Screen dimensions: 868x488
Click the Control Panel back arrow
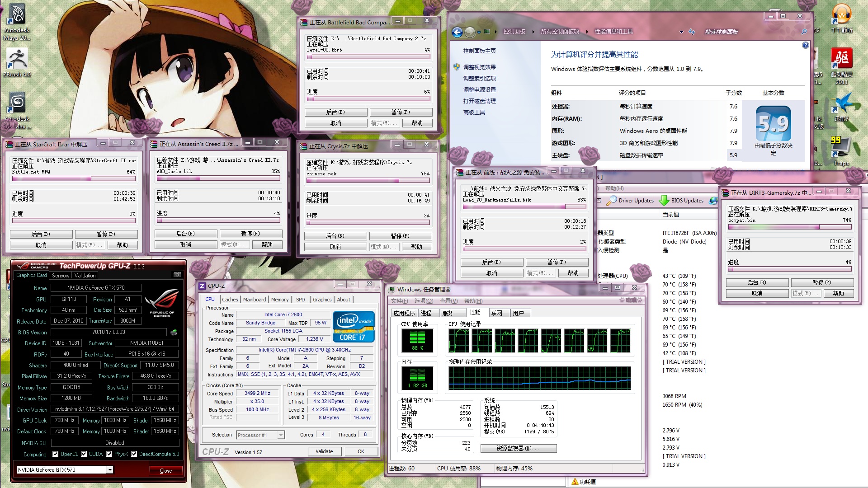(x=457, y=32)
